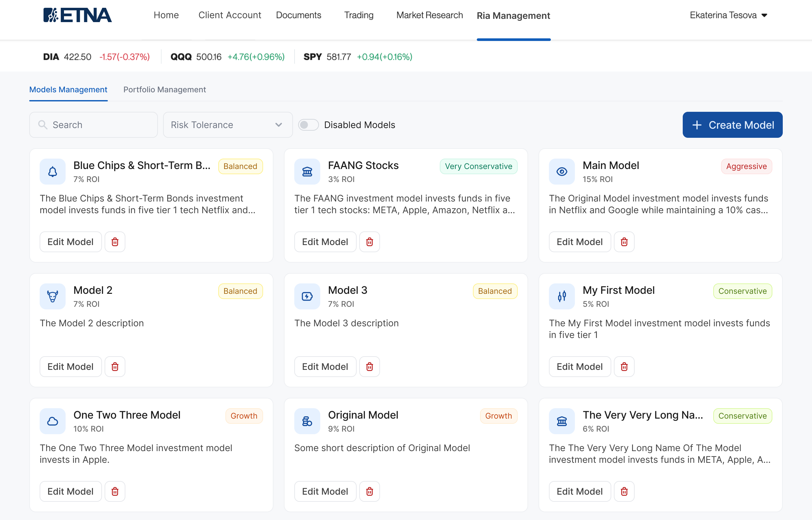Edit the Main Model

[x=579, y=242]
